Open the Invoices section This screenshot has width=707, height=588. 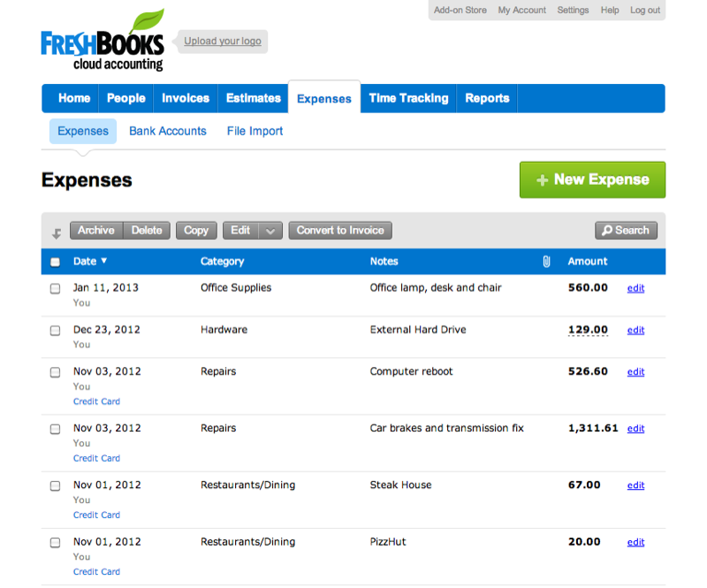185,98
